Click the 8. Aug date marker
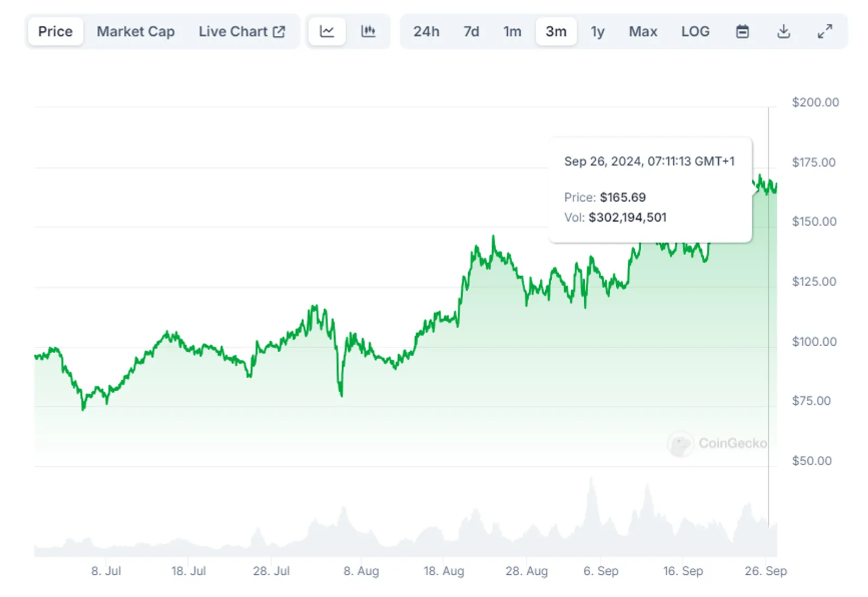 pos(361,571)
